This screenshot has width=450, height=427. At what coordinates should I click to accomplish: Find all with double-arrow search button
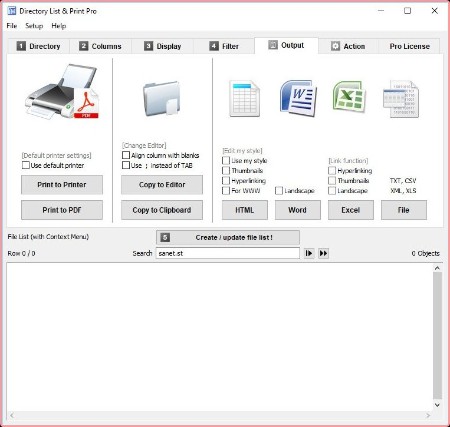click(x=323, y=253)
